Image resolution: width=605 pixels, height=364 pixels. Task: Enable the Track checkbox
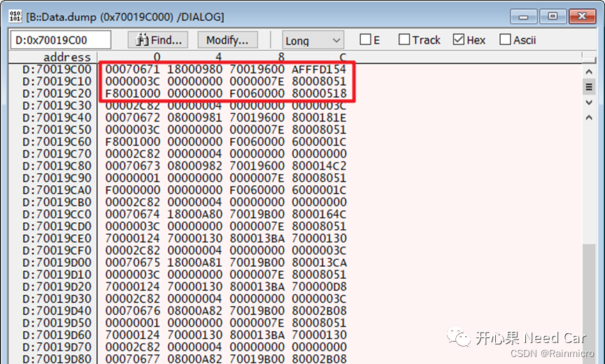click(404, 39)
